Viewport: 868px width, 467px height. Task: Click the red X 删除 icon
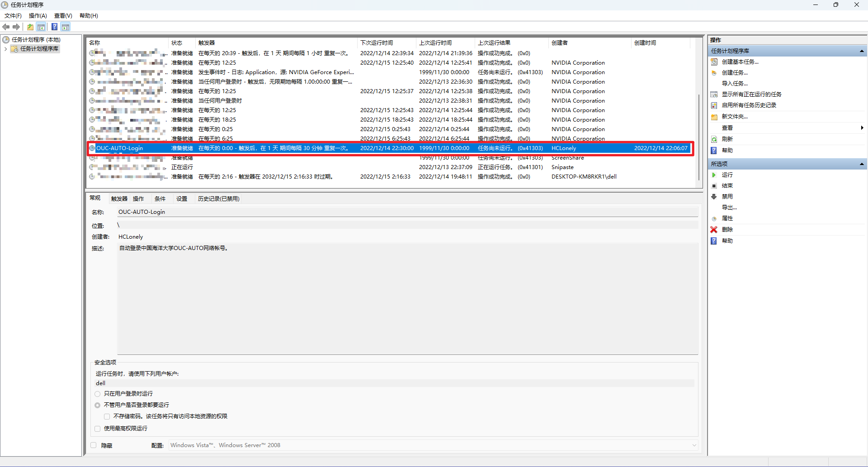[714, 230]
